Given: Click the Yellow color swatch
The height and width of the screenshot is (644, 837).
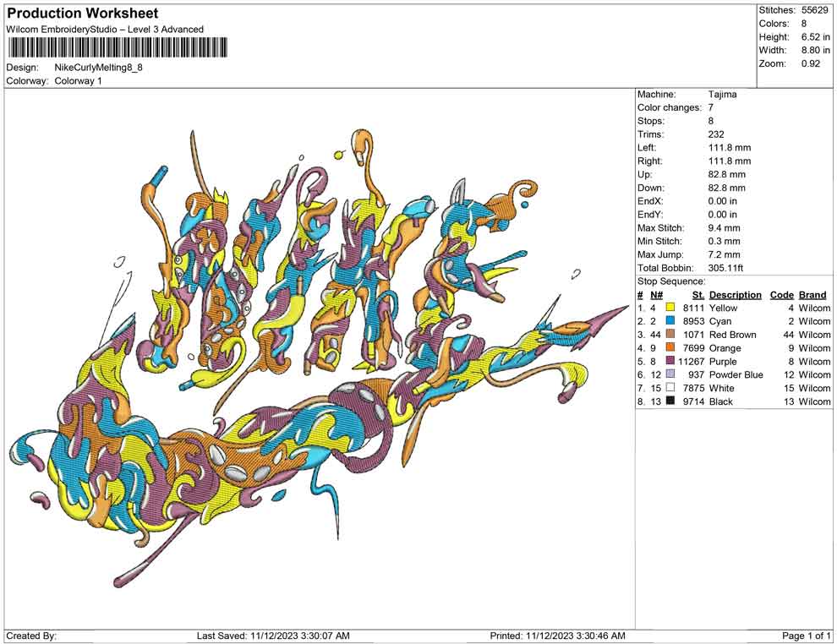Looking at the screenshot, I should (670, 308).
